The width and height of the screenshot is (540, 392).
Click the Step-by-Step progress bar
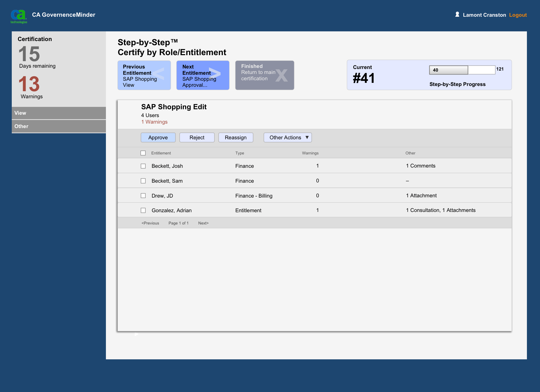click(462, 70)
